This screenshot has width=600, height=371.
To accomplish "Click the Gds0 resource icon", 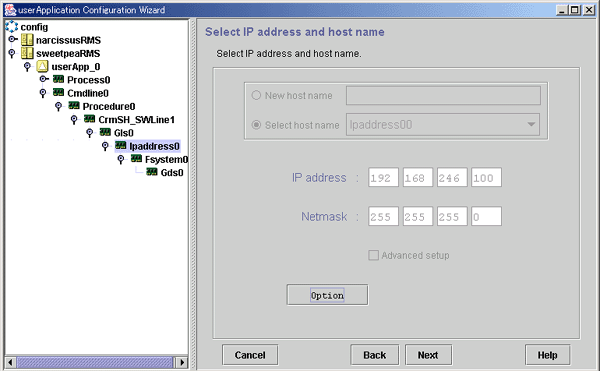I will [x=152, y=172].
